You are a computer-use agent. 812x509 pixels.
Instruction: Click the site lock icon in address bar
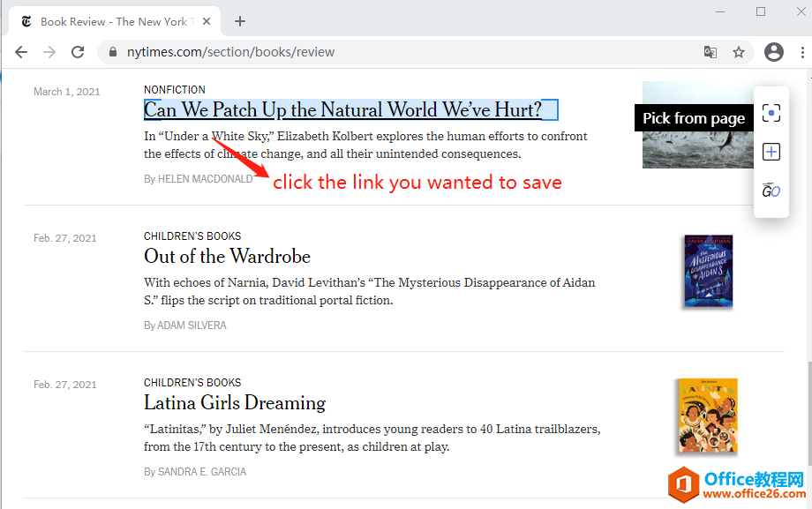click(112, 52)
